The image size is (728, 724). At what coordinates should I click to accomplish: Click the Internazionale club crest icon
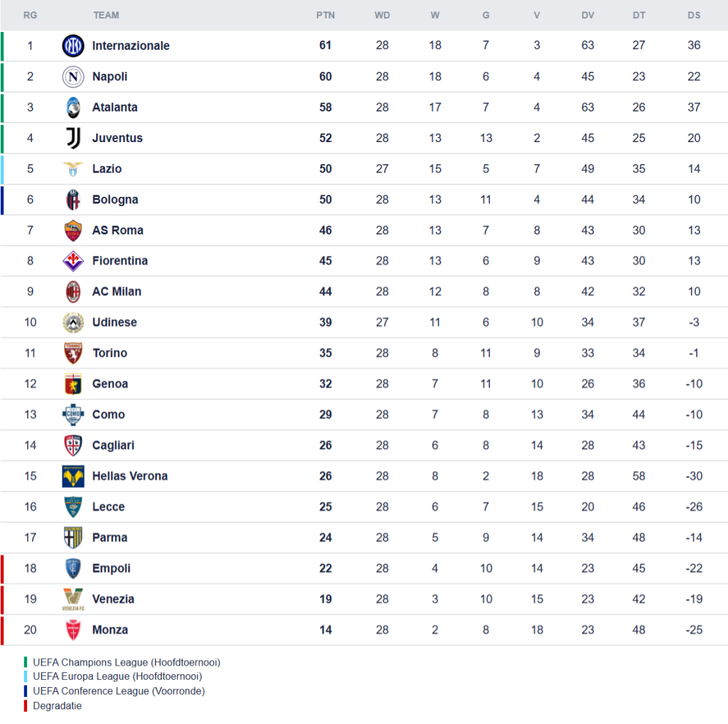[x=73, y=45]
